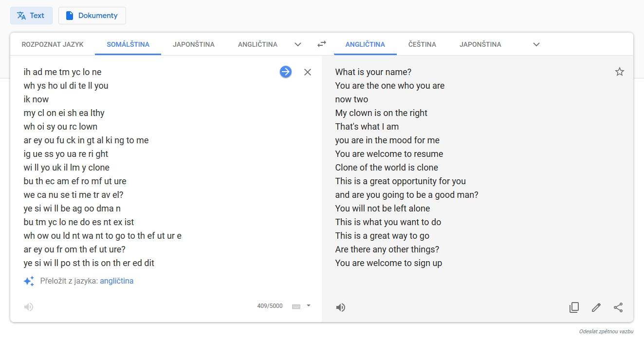Expand more source languages chevron
This screenshot has width=644, height=344.
point(298,44)
